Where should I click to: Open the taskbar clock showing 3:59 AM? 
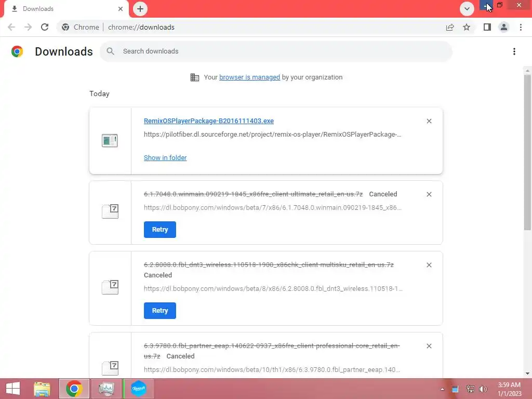pos(509,389)
